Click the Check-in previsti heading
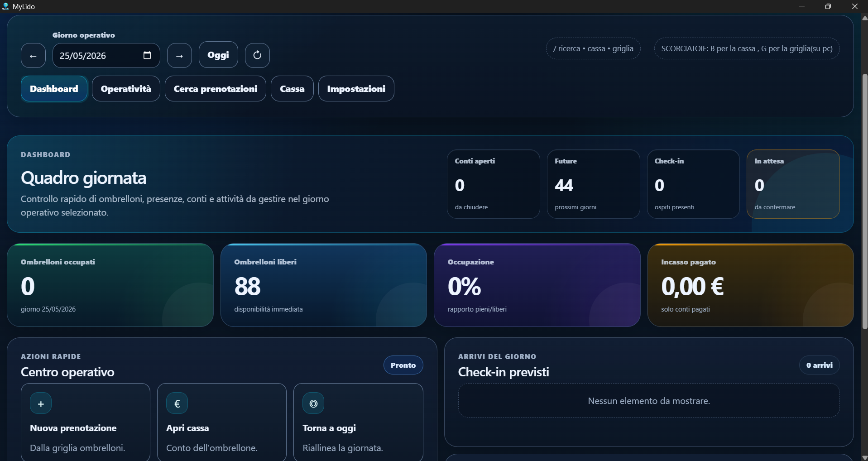This screenshot has width=868, height=461. tap(504, 372)
